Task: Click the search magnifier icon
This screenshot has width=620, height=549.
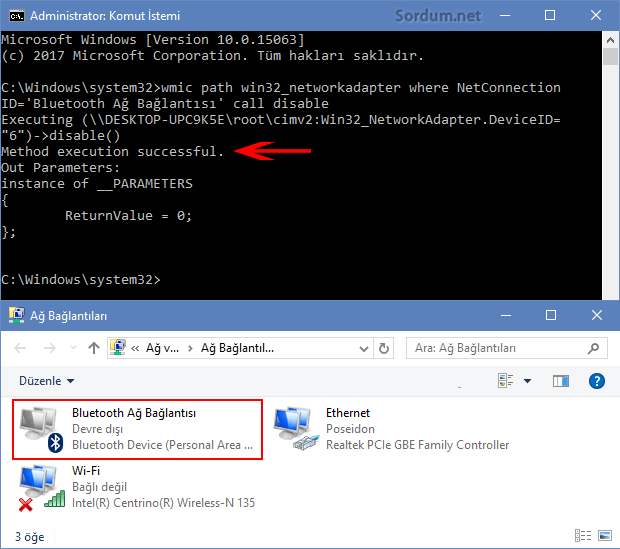Action: [x=593, y=348]
